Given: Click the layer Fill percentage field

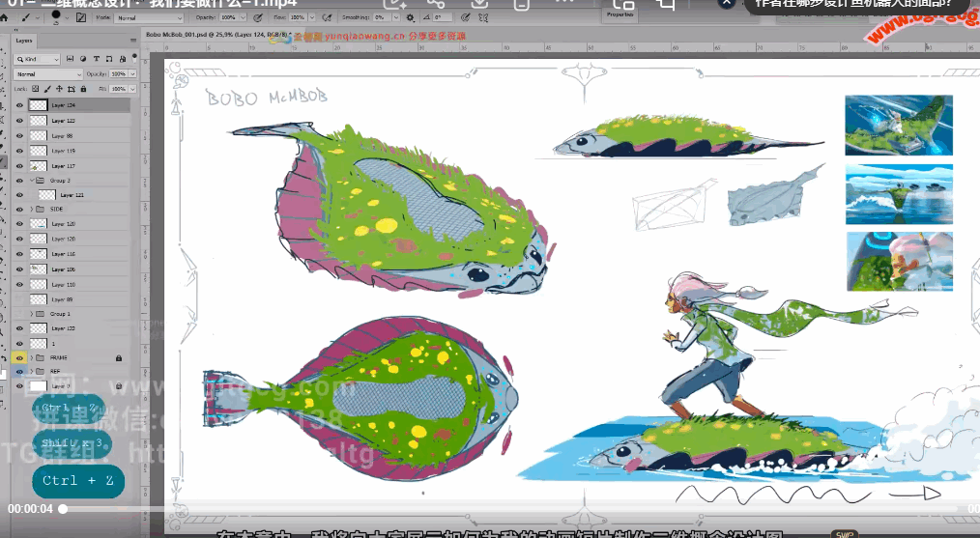Looking at the screenshot, I should click(x=120, y=89).
